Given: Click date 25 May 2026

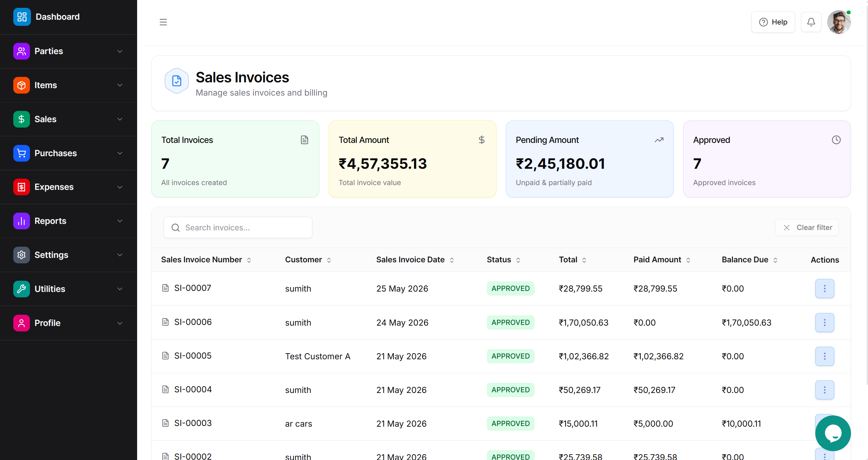Looking at the screenshot, I should coord(402,289).
